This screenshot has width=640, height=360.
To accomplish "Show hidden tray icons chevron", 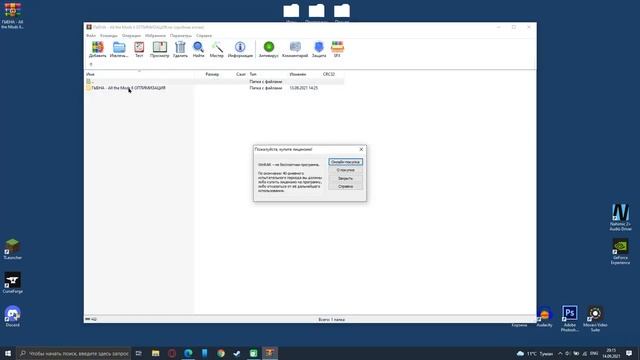I will click(x=560, y=353).
